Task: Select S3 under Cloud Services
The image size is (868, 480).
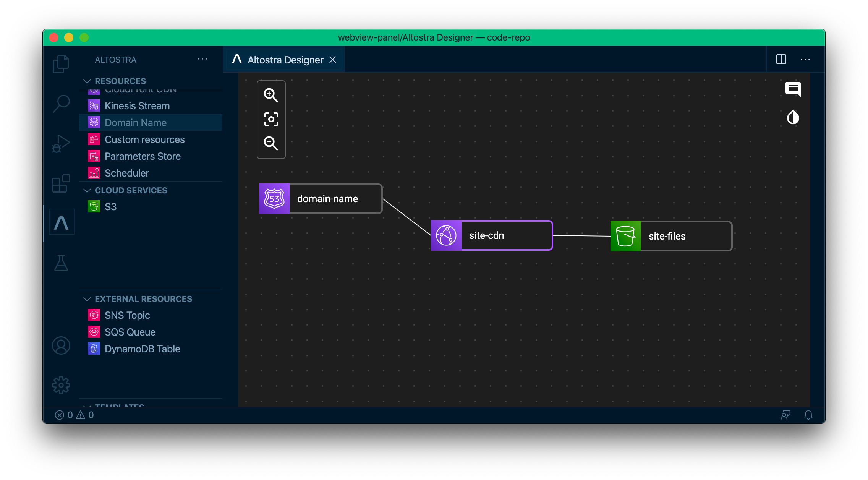Action: 151,207
